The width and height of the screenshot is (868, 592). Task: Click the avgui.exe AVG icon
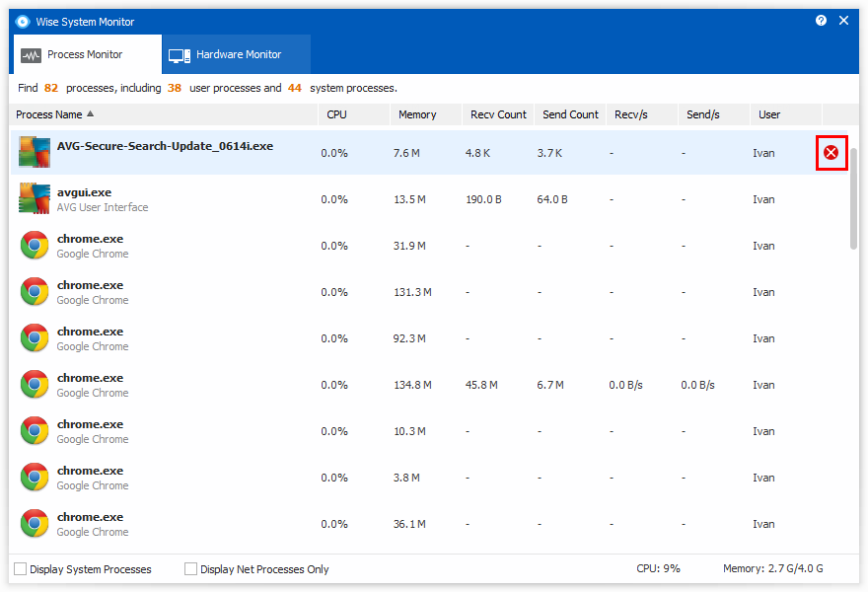coord(35,198)
